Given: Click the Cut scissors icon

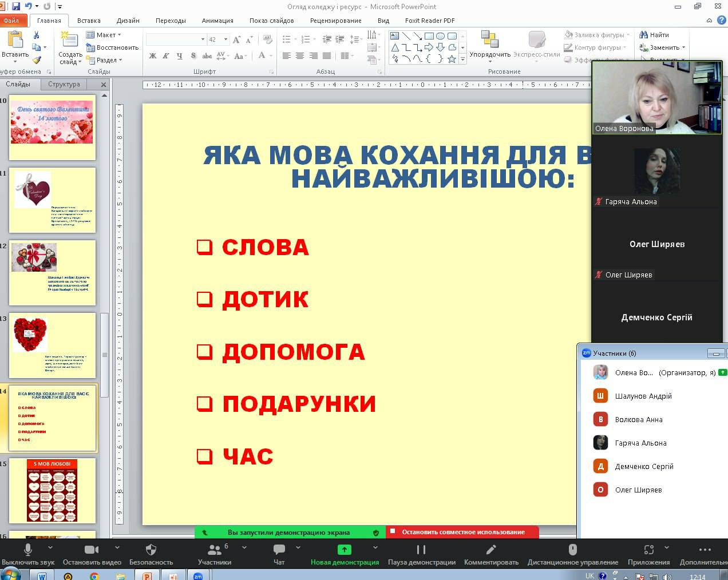Looking at the screenshot, I should pos(37,35).
